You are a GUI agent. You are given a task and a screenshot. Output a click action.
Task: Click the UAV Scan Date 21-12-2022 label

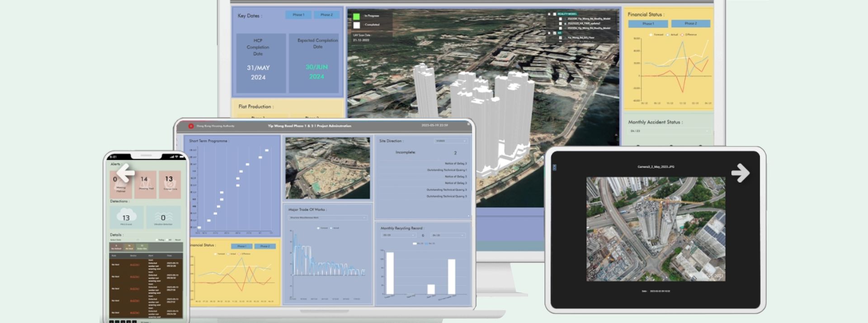coord(362,37)
